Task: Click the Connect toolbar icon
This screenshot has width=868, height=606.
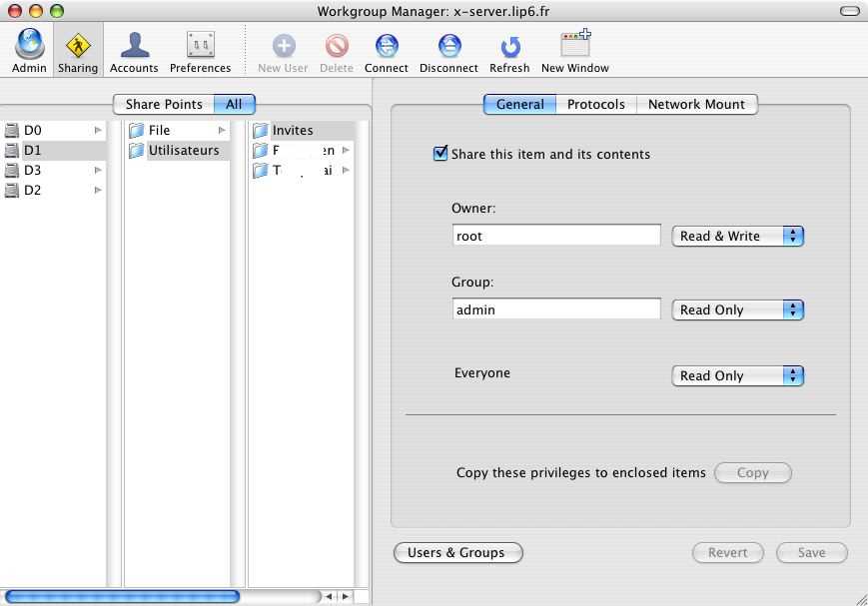Action: pyautogui.click(x=387, y=46)
